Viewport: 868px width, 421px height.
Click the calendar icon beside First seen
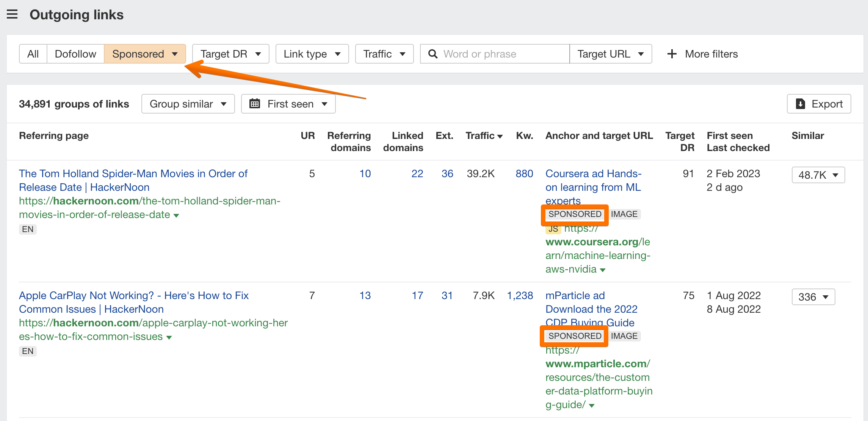pos(255,103)
